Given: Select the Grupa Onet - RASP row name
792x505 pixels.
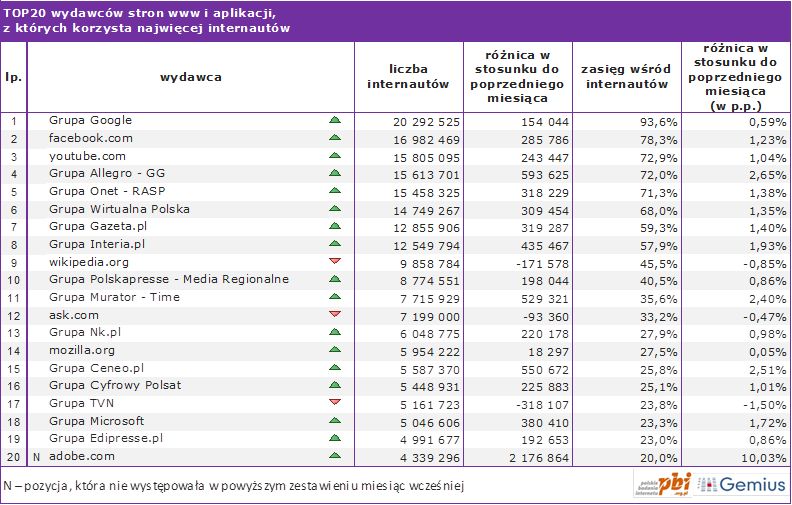Looking at the screenshot, I should 104,191.
